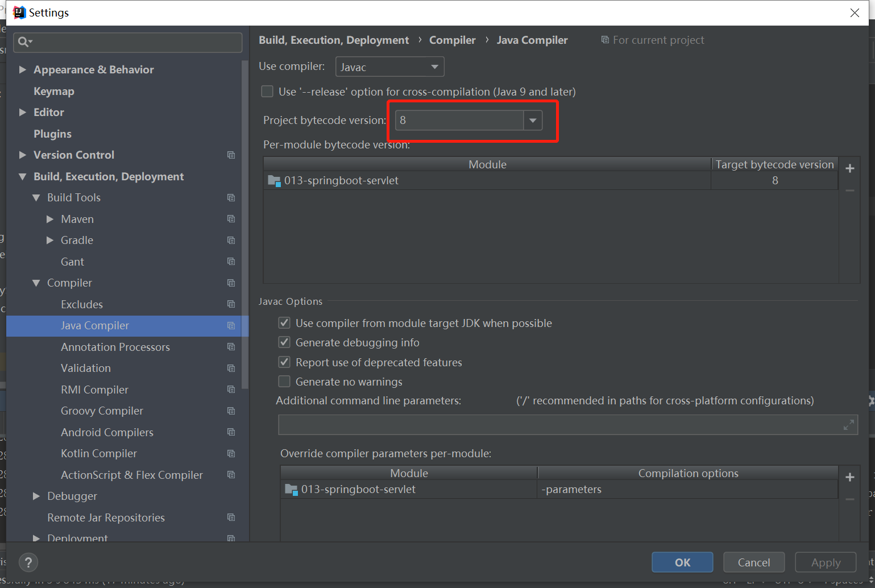
Task: Expand the Editor section arrow
Action: tap(23, 112)
